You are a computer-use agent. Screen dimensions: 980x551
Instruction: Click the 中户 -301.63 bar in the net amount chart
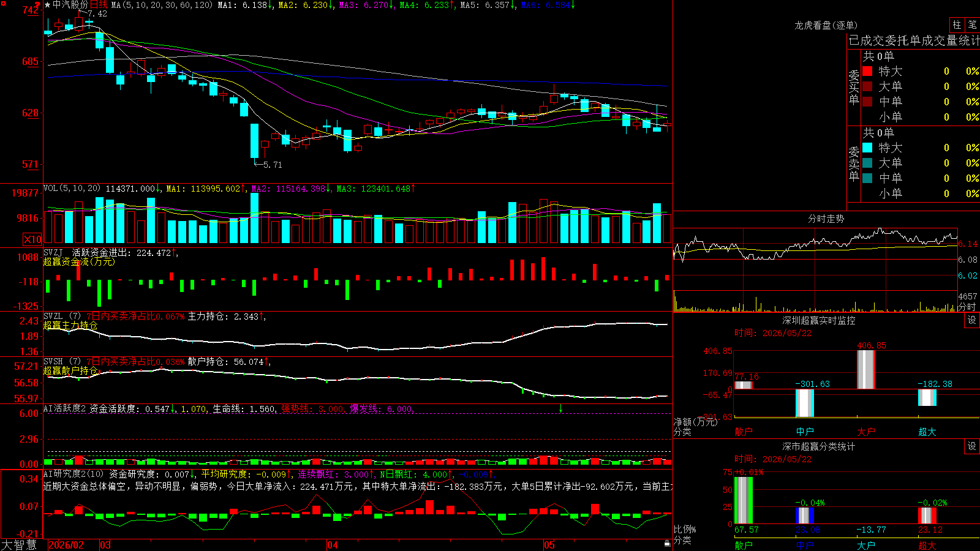805,403
